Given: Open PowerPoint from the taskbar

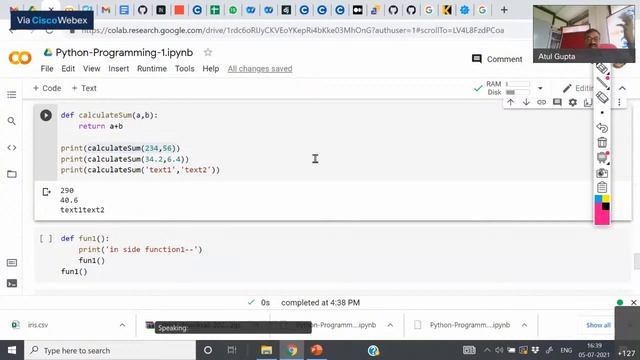Looking at the screenshot, I should (317, 350).
